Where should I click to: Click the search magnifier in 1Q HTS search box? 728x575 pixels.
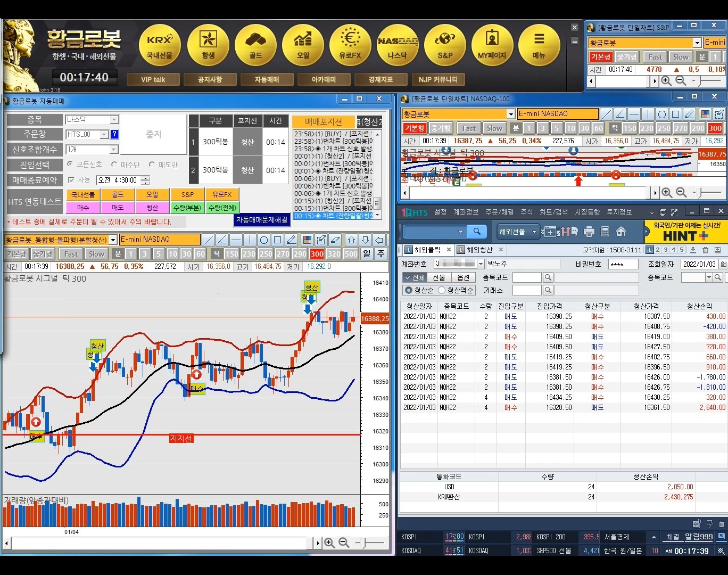477,232
